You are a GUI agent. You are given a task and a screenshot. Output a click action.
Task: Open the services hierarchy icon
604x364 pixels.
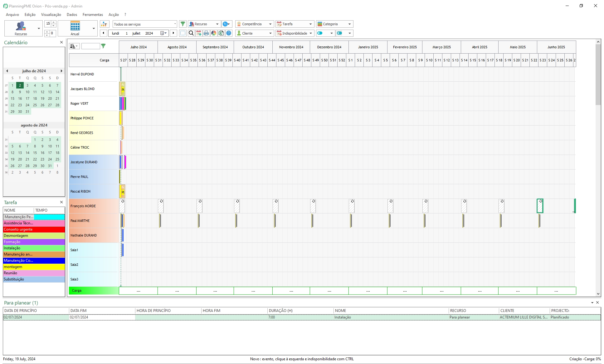click(x=104, y=24)
